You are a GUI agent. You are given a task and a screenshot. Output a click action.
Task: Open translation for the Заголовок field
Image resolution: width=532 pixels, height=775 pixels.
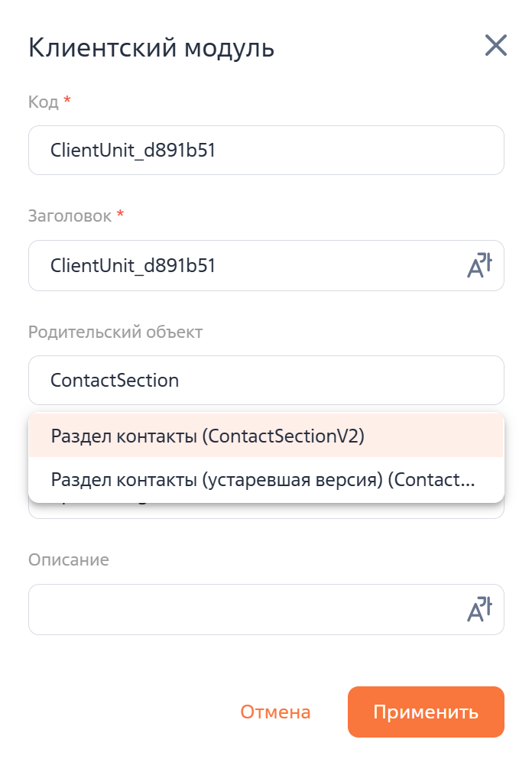[479, 266]
